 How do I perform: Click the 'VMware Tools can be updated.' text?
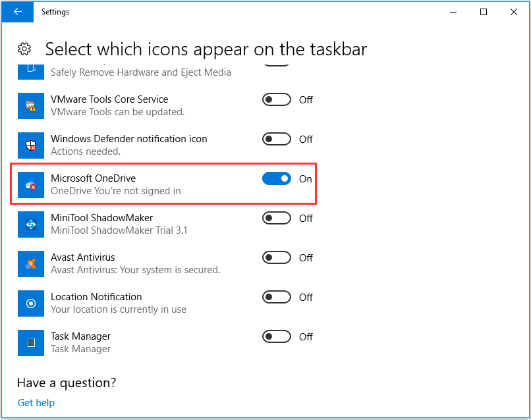117,112
